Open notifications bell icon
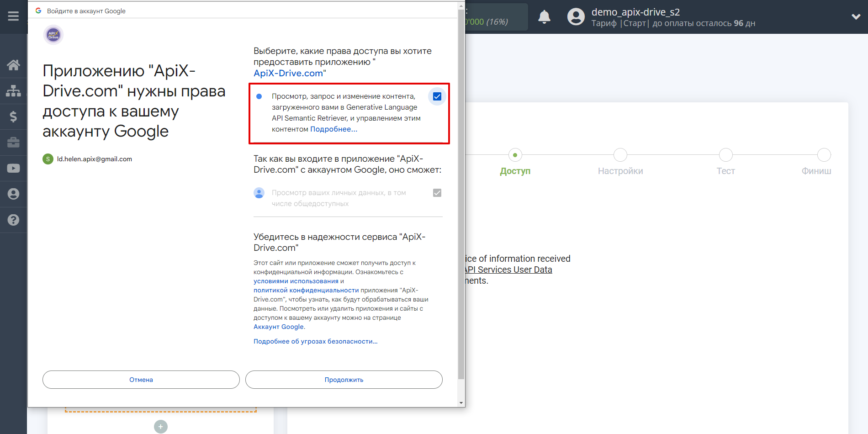The height and width of the screenshot is (434, 868). [x=544, y=17]
